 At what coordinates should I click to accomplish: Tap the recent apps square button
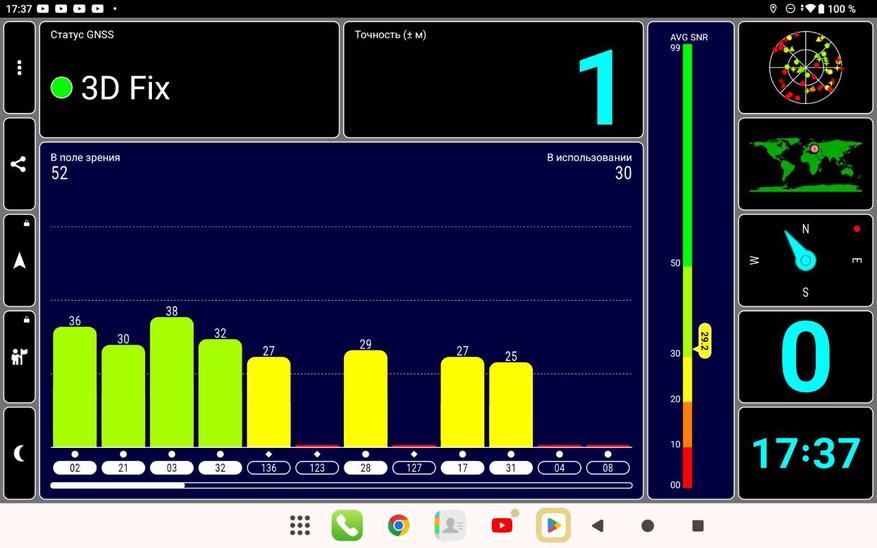pyautogui.click(x=698, y=525)
